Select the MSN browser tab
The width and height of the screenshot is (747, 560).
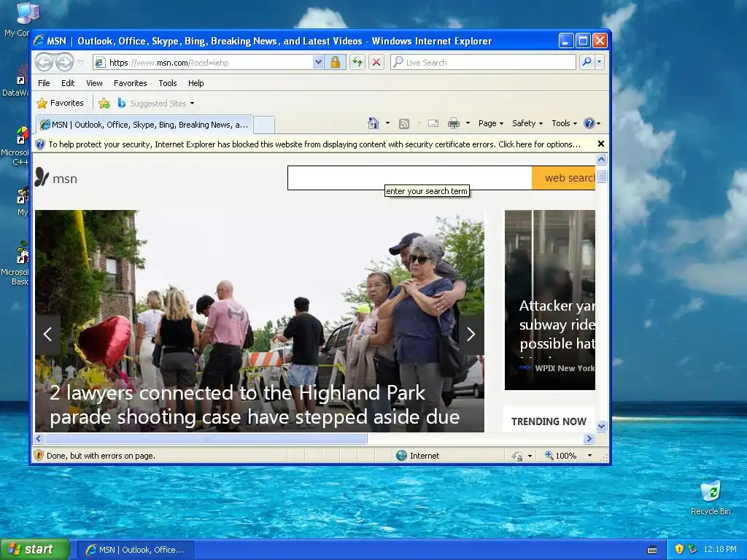pyautogui.click(x=144, y=125)
